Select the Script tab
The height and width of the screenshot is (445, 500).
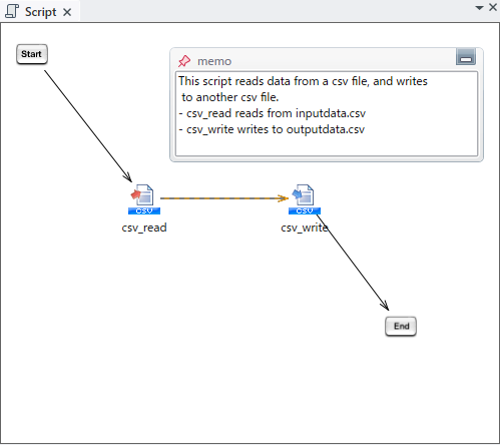coord(40,12)
